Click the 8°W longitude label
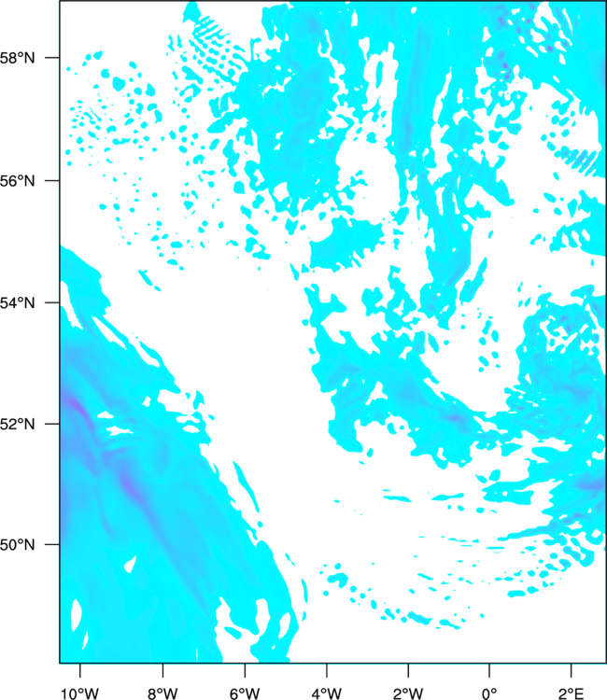Screen dimensions: 607x700 click(x=162, y=693)
